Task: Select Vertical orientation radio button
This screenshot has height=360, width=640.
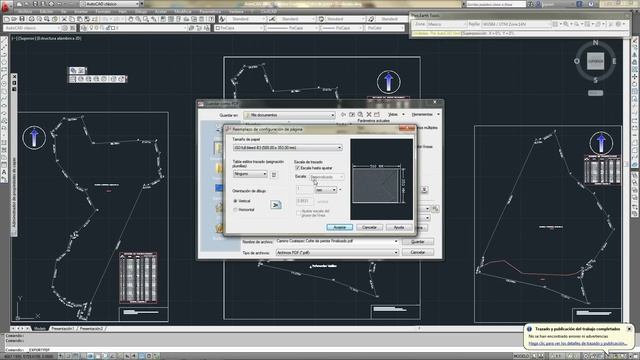Action: coord(235,201)
